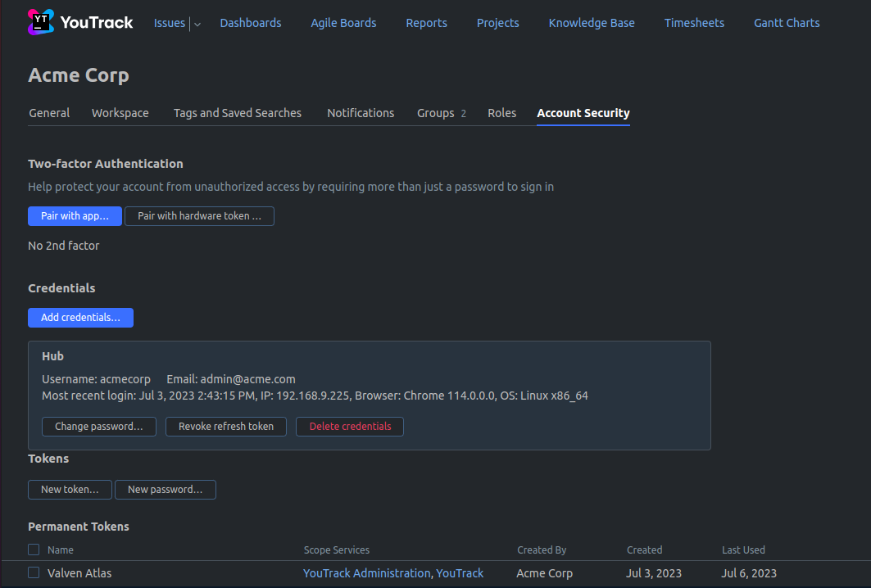Open Gantt Charts
Screen dimensions: 871x588
(x=787, y=23)
